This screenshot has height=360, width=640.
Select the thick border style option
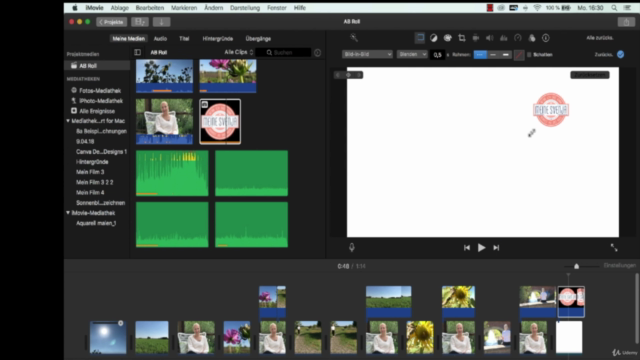(506, 54)
